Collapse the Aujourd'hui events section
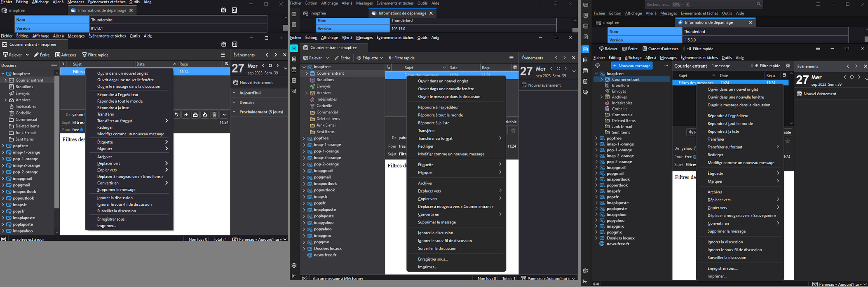The image size is (868, 287). click(x=235, y=93)
